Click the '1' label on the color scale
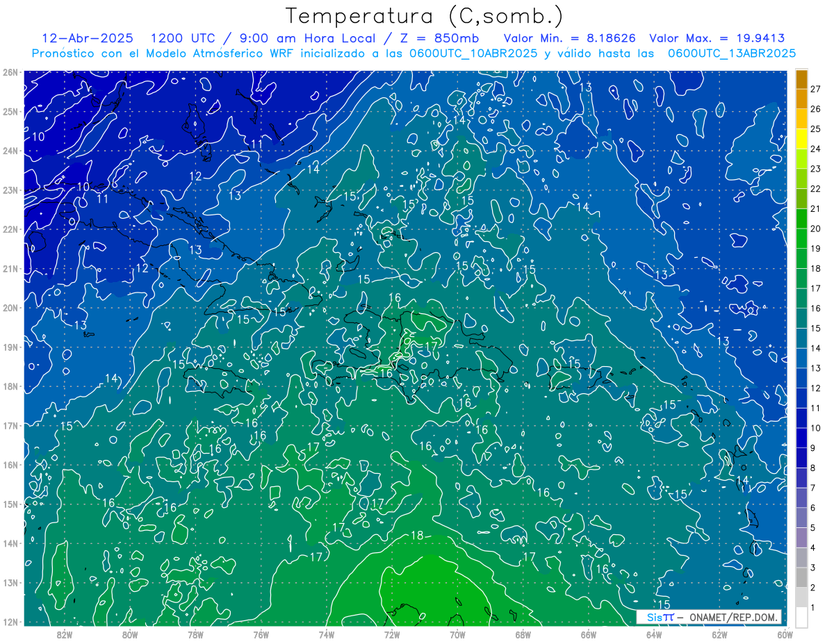The image size is (834, 644). [812, 607]
